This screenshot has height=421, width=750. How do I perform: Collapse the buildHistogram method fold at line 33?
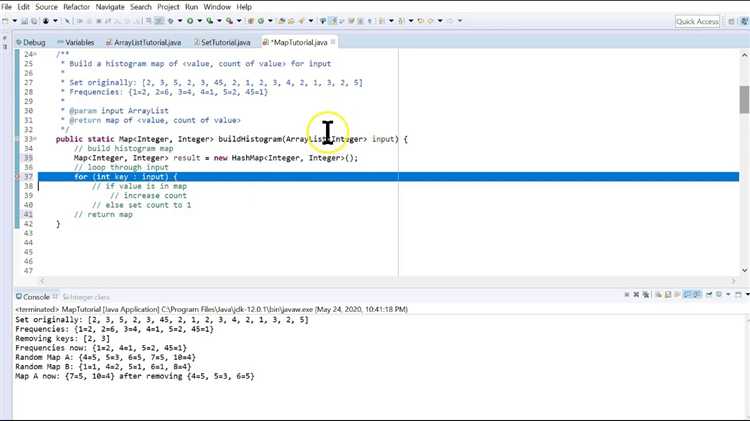coord(35,139)
